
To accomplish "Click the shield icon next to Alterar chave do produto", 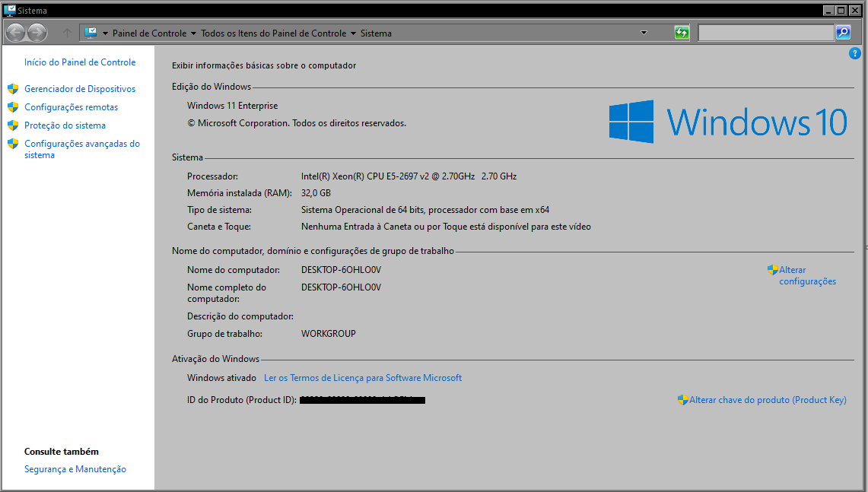I will tap(682, 399).
